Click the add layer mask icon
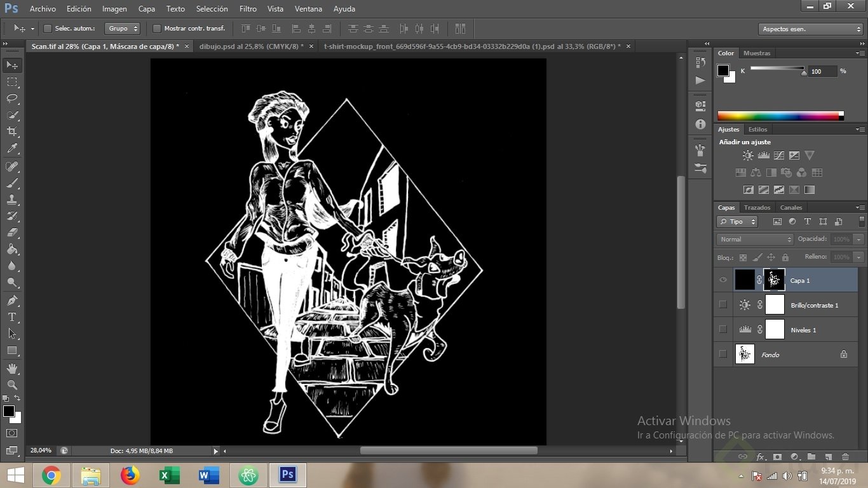Image resolution: width=868 pixels, height=488 pixels. pos(777,456)
